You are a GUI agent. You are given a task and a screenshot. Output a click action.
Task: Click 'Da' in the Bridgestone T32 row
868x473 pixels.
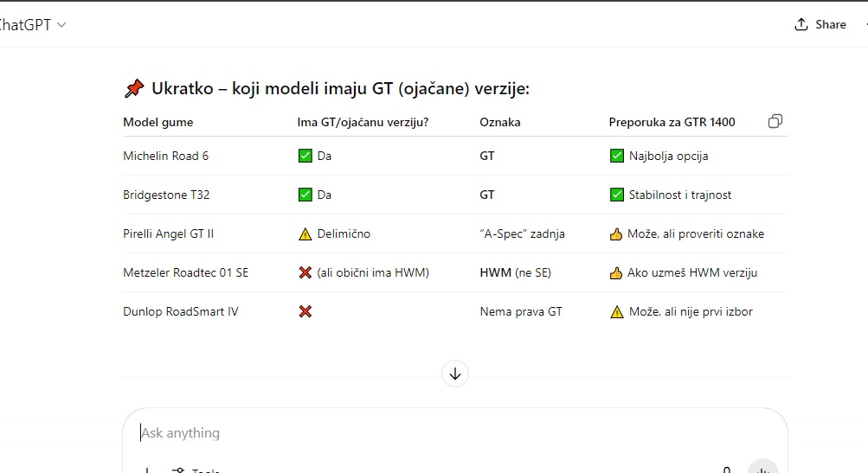(324, 195)
